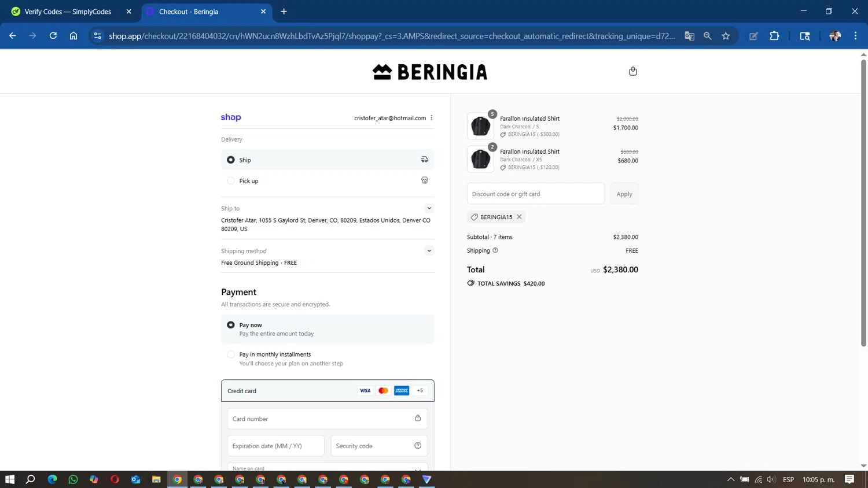Show the +5 additional card types
This screenshot has width=868, height=488.
(420, 391)
